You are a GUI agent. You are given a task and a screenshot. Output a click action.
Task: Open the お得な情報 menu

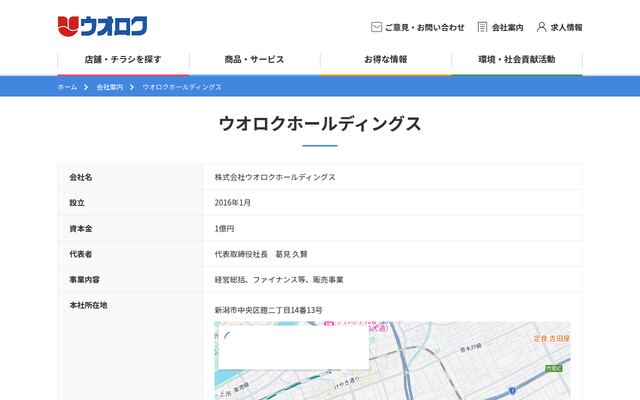click(x=386, y=60)
